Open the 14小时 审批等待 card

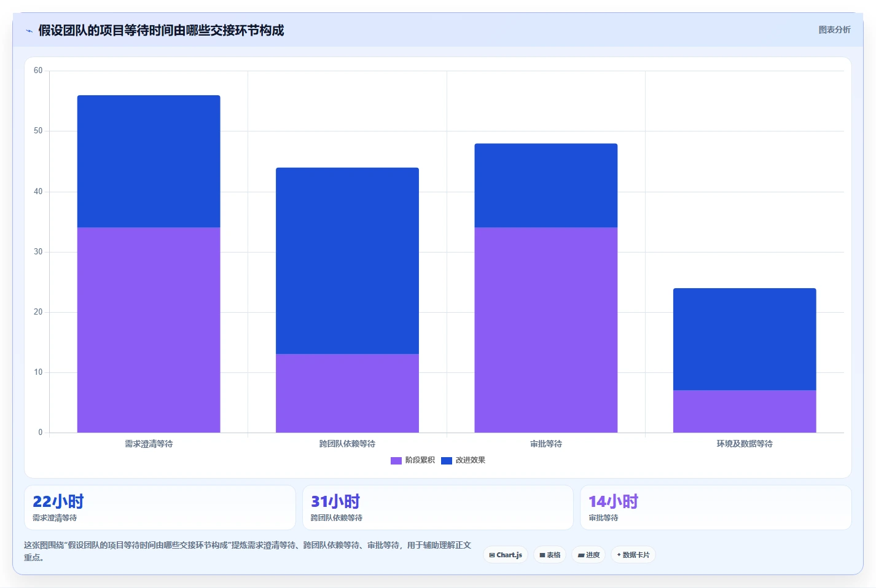(x=716, y=508)
